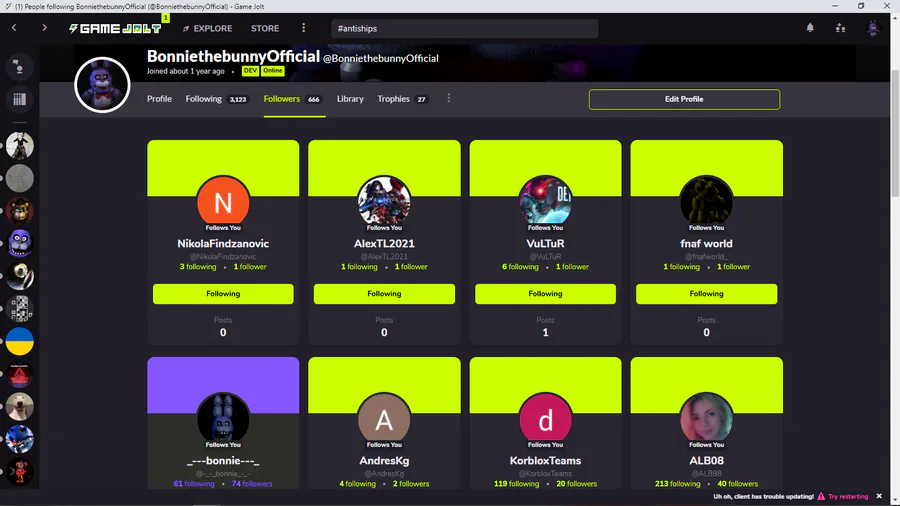The image size is (900, 506).
Task: Open the red triangle community in sidebar
Action: coord(20,374)
